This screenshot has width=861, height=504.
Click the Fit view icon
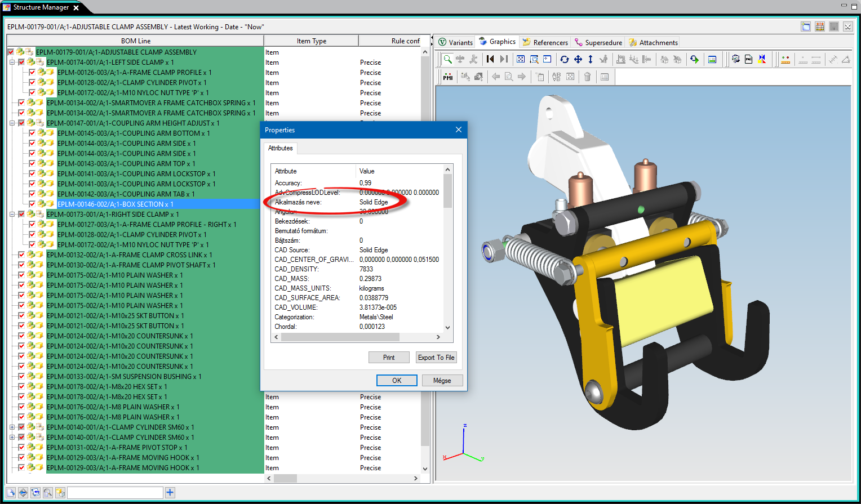tap(521, 59)
